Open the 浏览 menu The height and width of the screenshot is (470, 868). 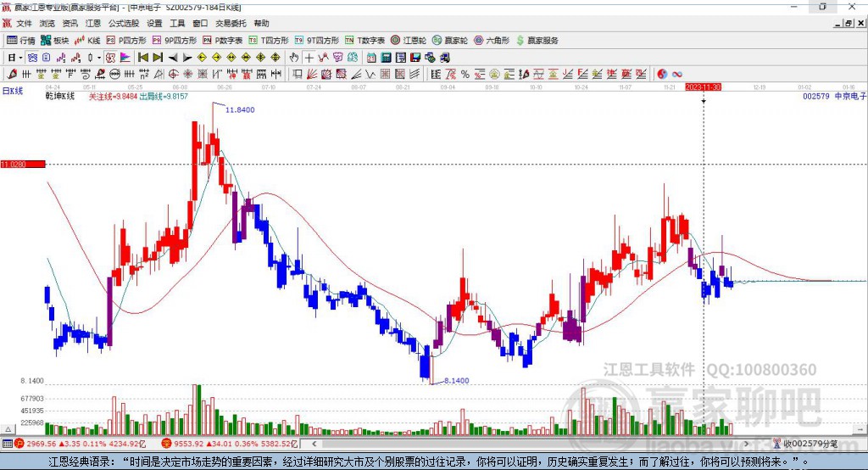(x=47, y=23)
